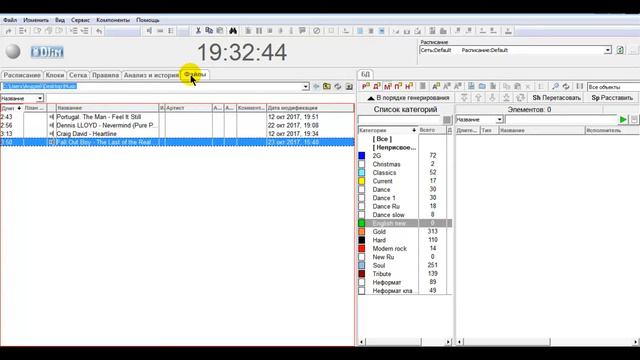Viewport: 640px width, 360px height.
Task: Open the Название dropdown above file list
Action: point(40,98)
